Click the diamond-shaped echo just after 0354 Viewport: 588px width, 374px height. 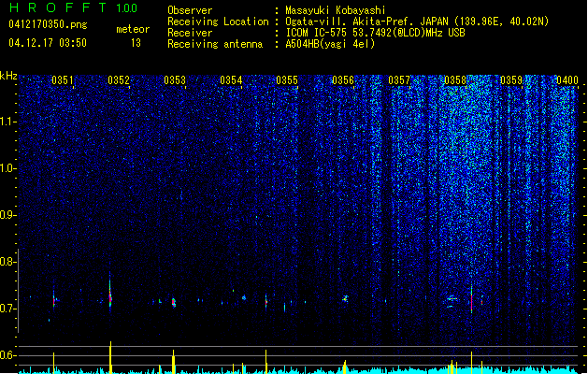pos(244,298)
